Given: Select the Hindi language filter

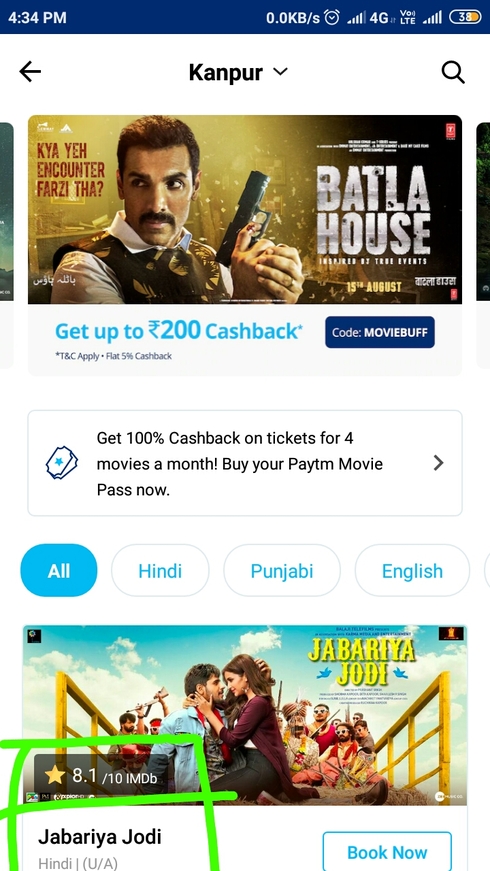Looking at the screenshot, I should pos(160,570).
